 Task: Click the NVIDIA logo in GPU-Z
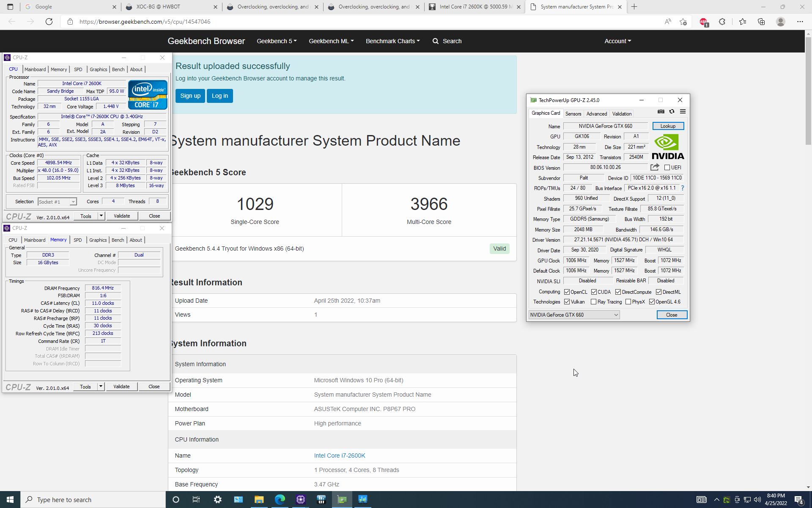(x=668, y=146)
